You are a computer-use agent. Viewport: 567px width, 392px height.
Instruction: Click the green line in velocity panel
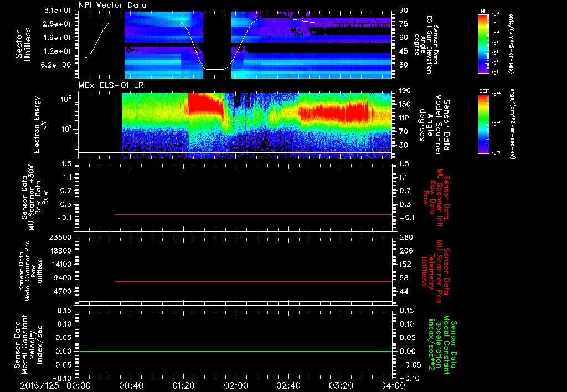235,351
